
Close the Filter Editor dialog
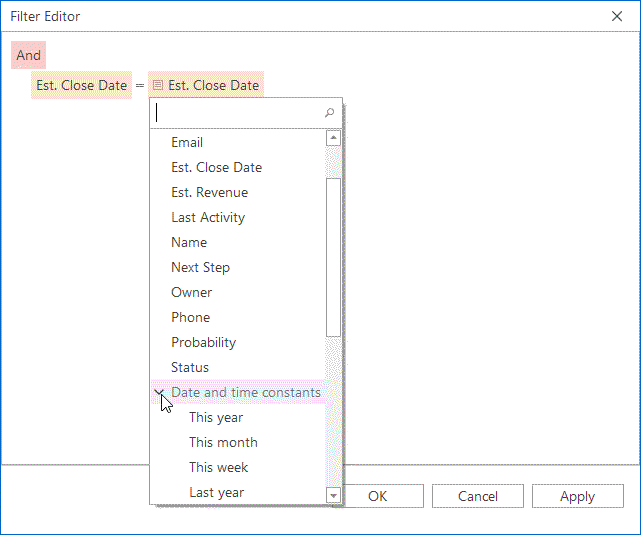click(617, 16)
